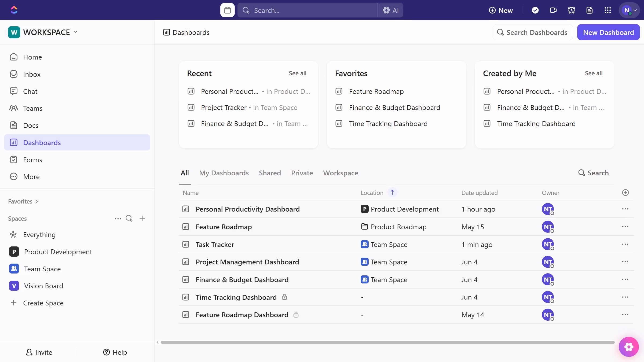
Task: Search spaces using sidebar magnifier icon
Action: click(x=129, y=218)
